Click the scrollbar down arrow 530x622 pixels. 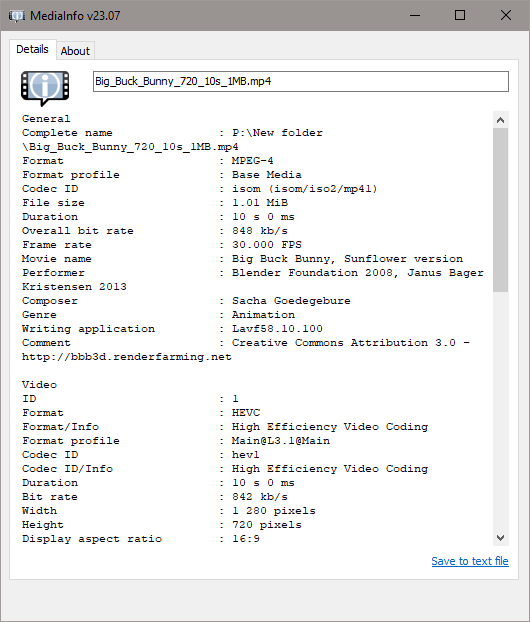point(500,538)
